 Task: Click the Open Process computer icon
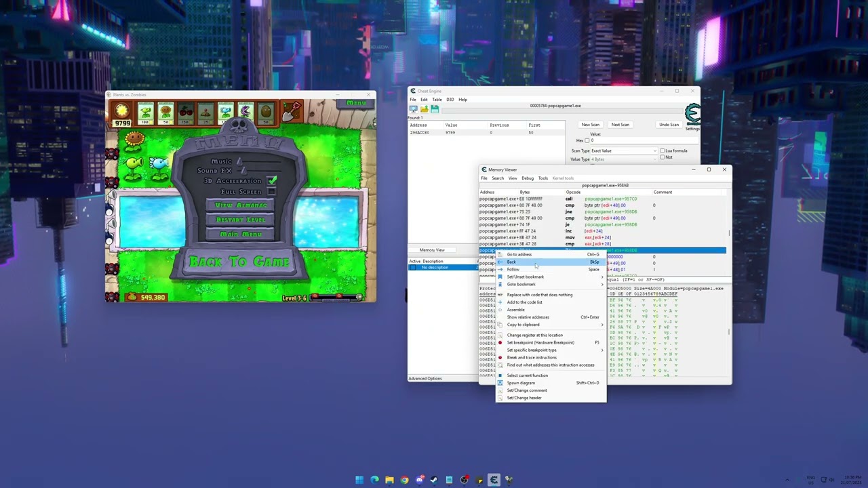tap(413, 109)
